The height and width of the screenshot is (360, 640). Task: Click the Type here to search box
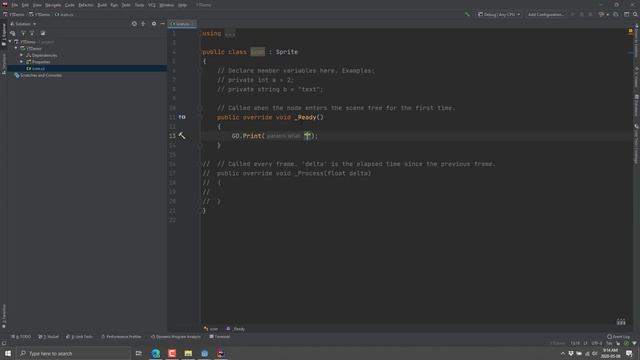[x=74, y=353]
